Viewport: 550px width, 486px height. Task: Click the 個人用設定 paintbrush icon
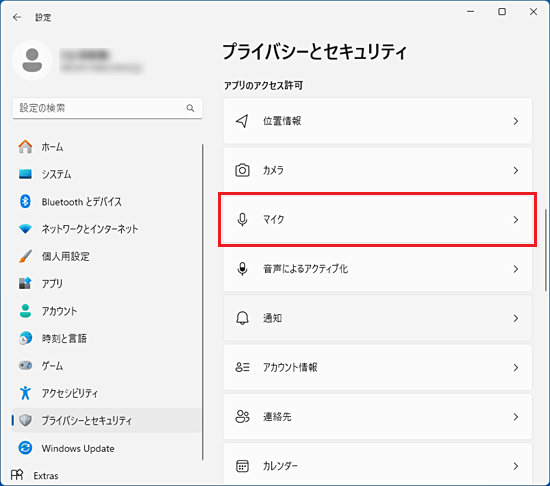pyautogui.click(x=25, y=256)
